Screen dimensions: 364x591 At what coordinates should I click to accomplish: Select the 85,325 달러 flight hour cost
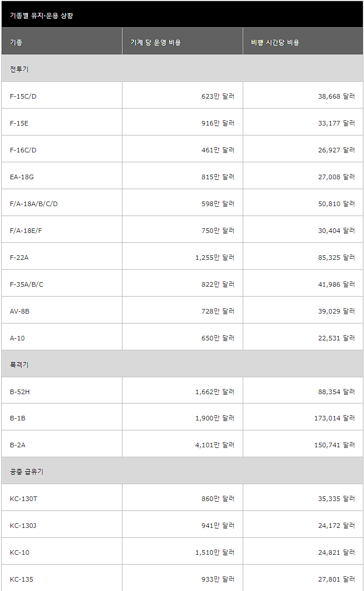click(x=336, y=257)
